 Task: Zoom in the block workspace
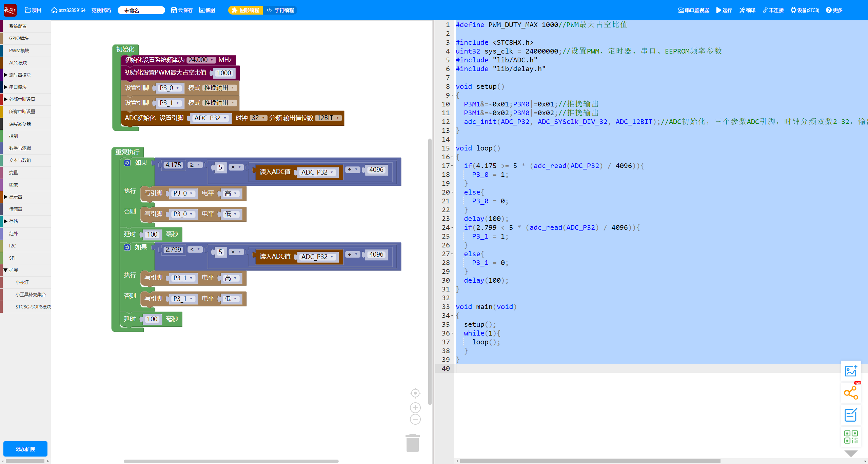tap(415, 408)
